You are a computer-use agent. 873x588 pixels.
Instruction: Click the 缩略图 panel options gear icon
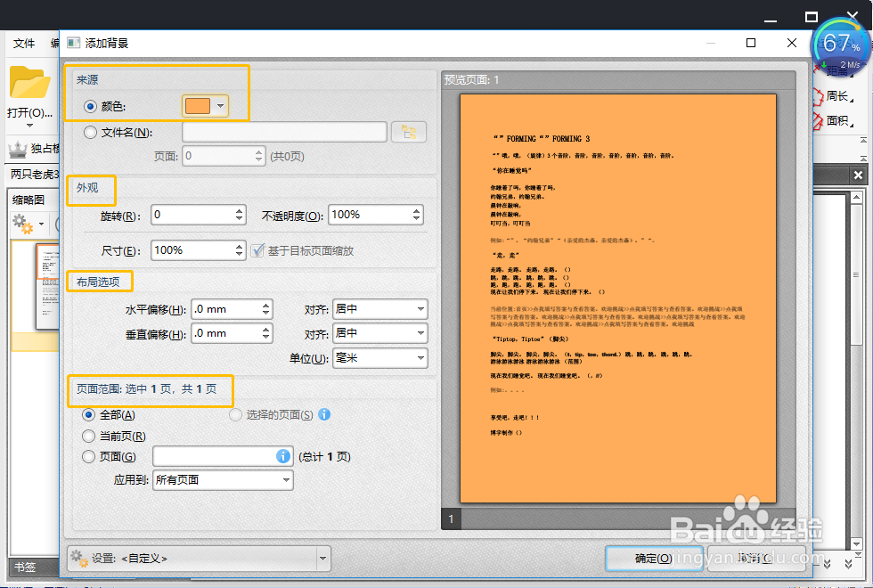pyautogui.click(x=23, y=224)
